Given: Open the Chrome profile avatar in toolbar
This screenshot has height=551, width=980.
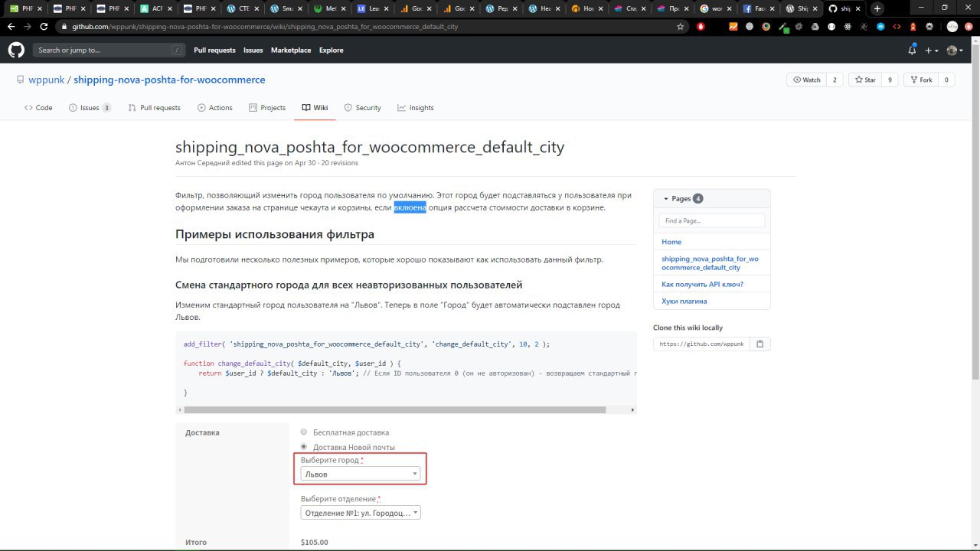Looking at the screenshot, I should (x=952, y=26).
